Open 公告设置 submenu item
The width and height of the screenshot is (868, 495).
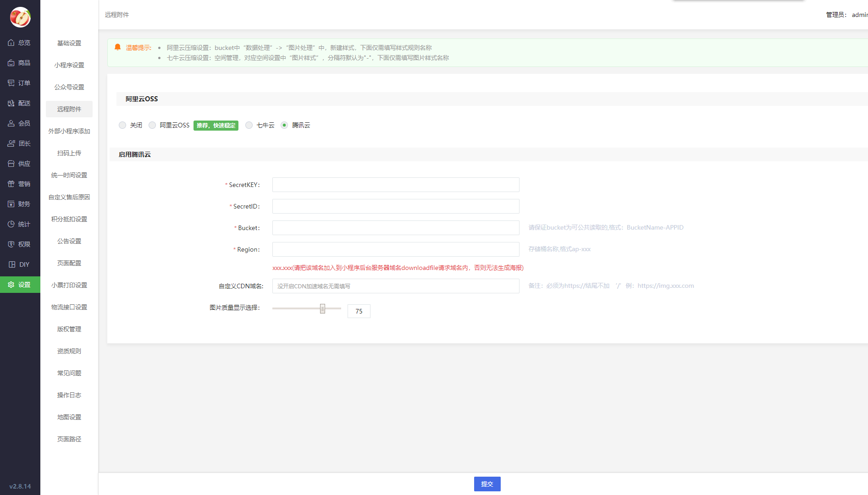(69, 241)
